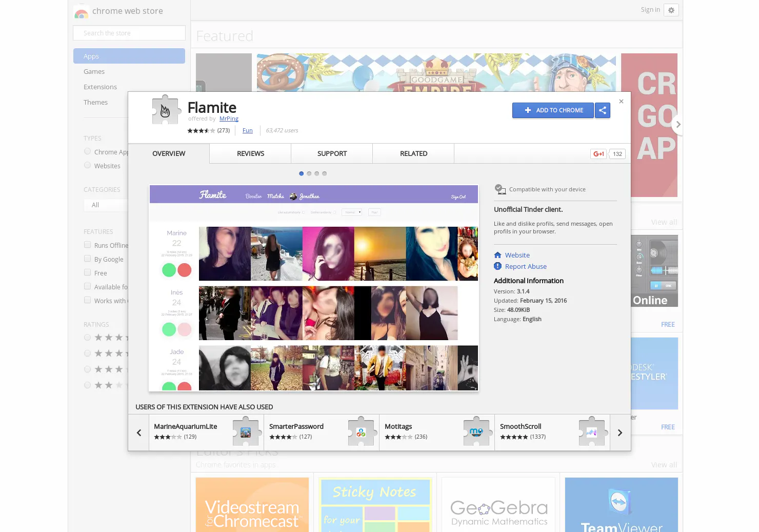The height and width of the screenshot is (532, 759).
Task: Enable the Free feature checkbox
Action: click(88, 272)
